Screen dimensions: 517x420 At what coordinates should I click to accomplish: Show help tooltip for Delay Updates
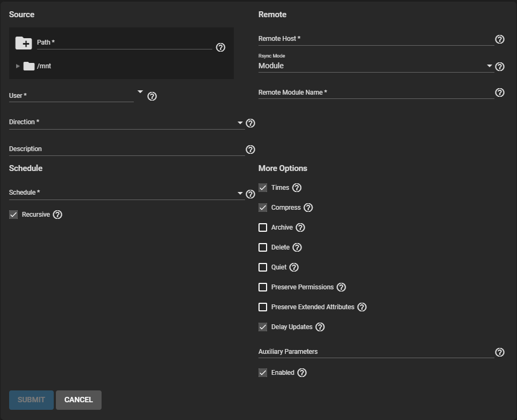point(320,327)
